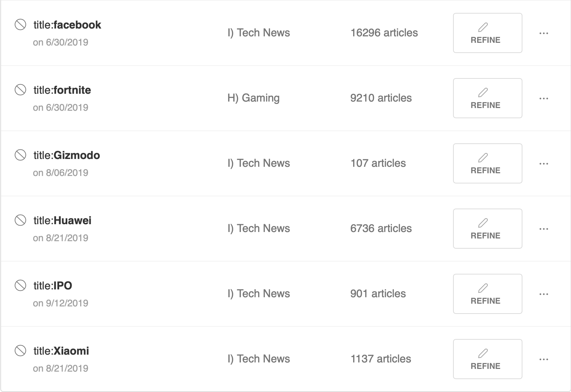Image resolution: width=571 pixels, height=392 pixels.
Task: Click the mute icon beside title:facebook
Action: (x=20, y=25)
